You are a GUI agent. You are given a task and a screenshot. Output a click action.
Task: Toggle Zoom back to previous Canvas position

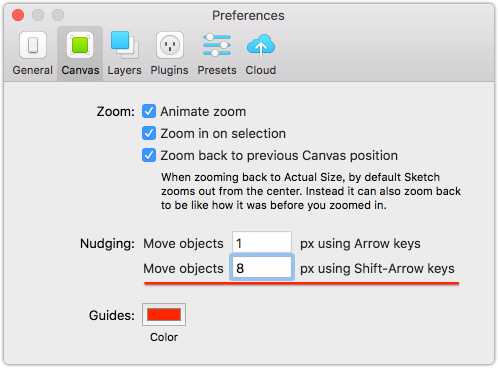(x=149, y=155)
